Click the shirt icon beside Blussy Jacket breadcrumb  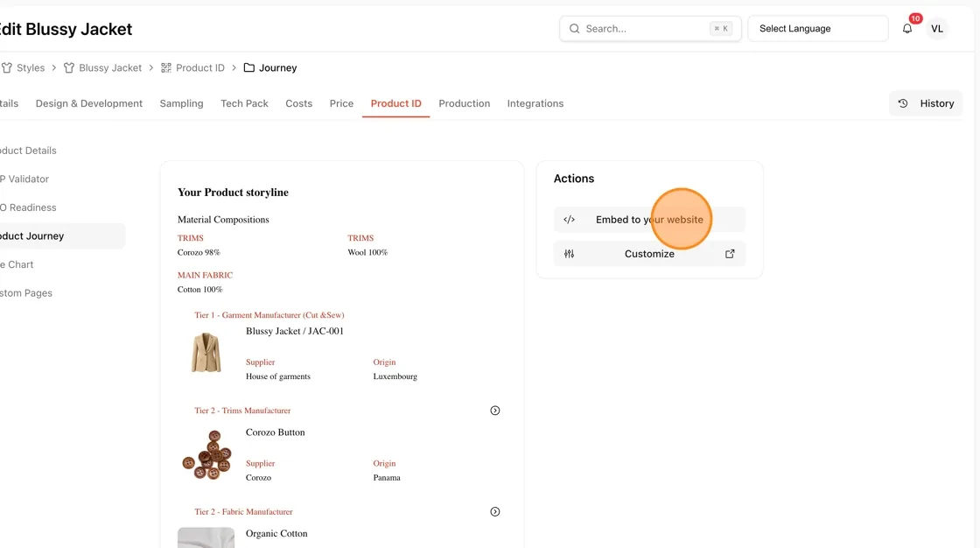(x=69, y=67)
